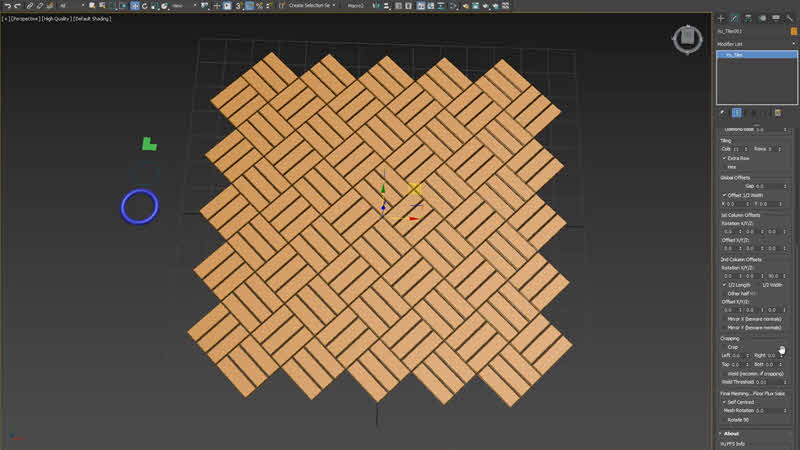Click the ViewCube in the viewport
Viewport: 800px width, 450px height.
pos(687,39)
